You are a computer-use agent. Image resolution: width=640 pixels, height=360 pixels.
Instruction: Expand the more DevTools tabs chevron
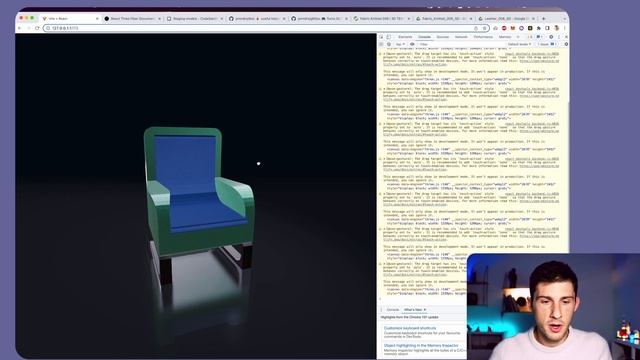point(518,37)
